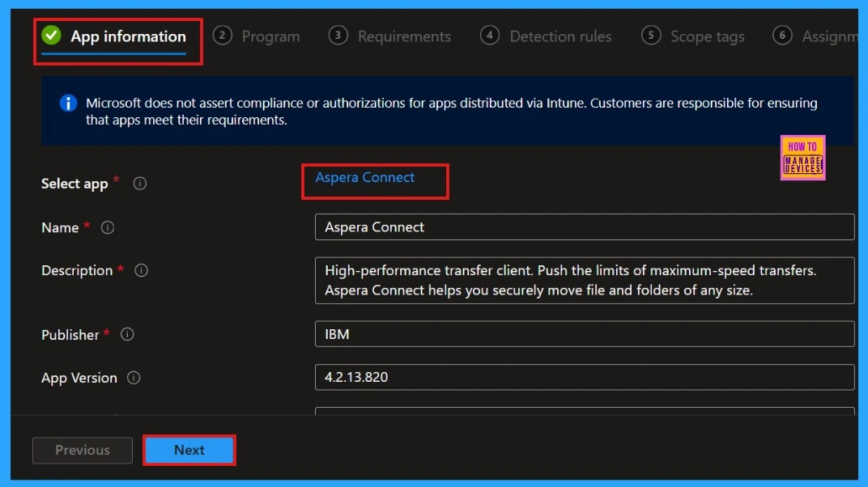Show info tooltip for Name field
The height and width of the screenshot is (487, 868).
pos(108,228)
